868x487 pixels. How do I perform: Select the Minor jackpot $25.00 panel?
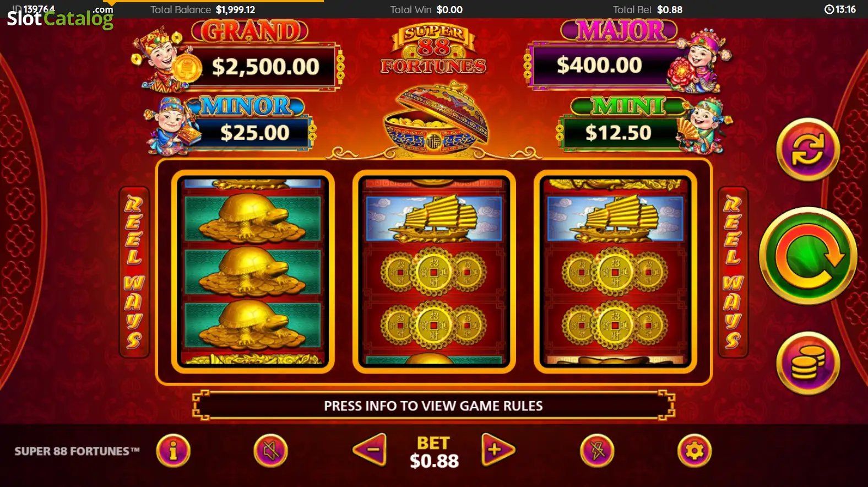tap(230, 125)
